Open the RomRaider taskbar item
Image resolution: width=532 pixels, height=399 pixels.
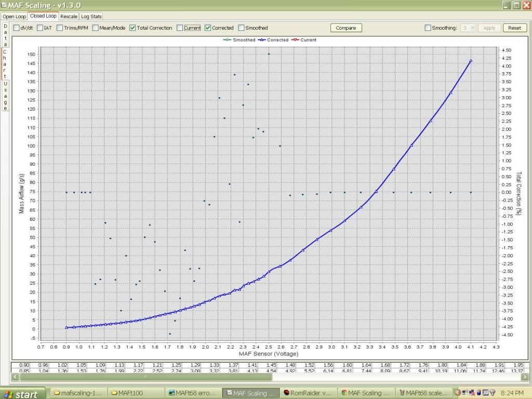pyautogui.click(x=308, y=393)
